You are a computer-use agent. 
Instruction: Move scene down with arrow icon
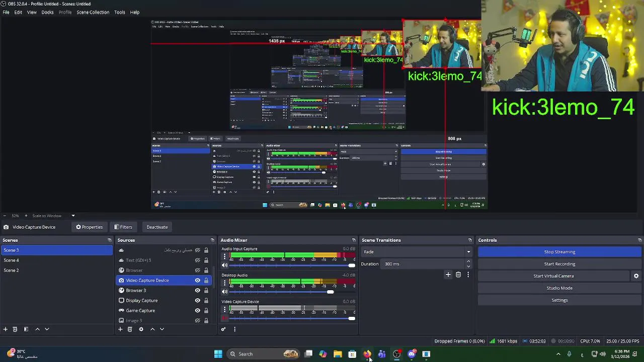[47, 329]
